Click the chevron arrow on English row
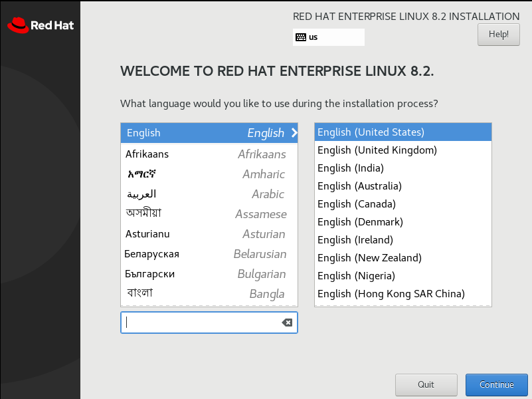This screenshot has height=399, width=532. 294,133
